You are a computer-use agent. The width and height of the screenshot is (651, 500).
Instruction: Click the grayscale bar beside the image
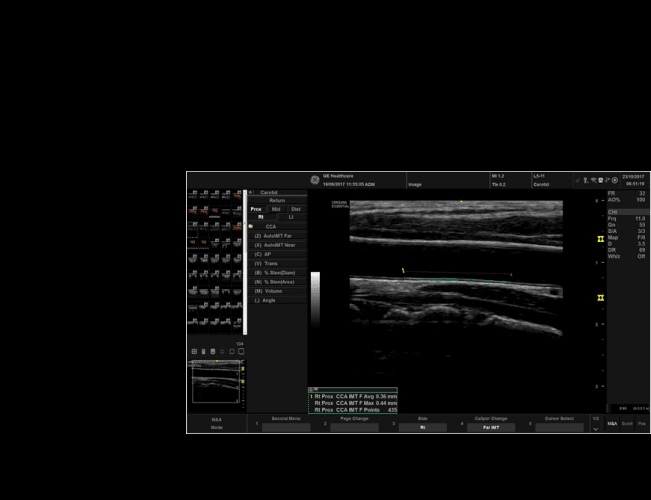[315, 298]
